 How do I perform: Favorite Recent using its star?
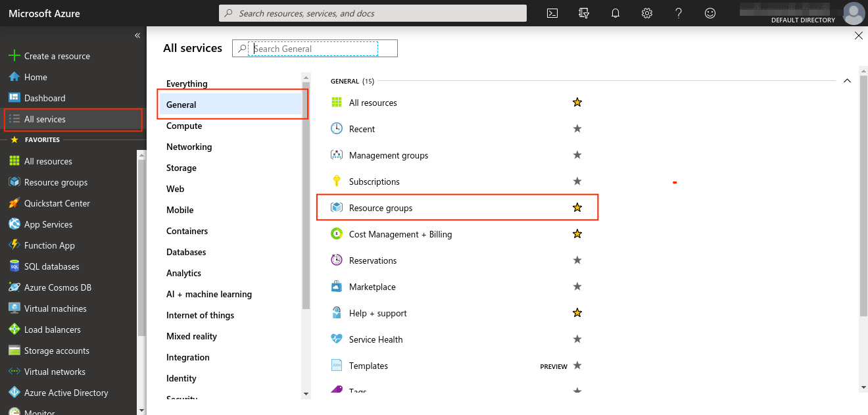[577, 129]
